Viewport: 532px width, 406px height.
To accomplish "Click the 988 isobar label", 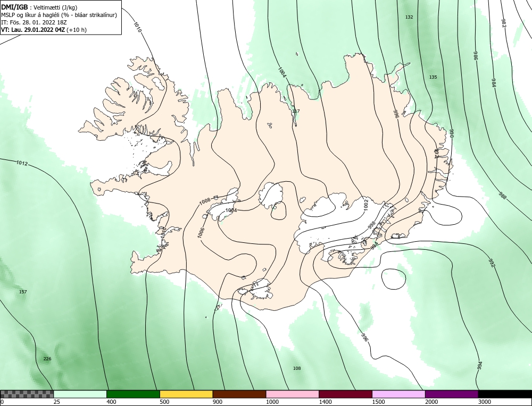I will coord(503,196).
